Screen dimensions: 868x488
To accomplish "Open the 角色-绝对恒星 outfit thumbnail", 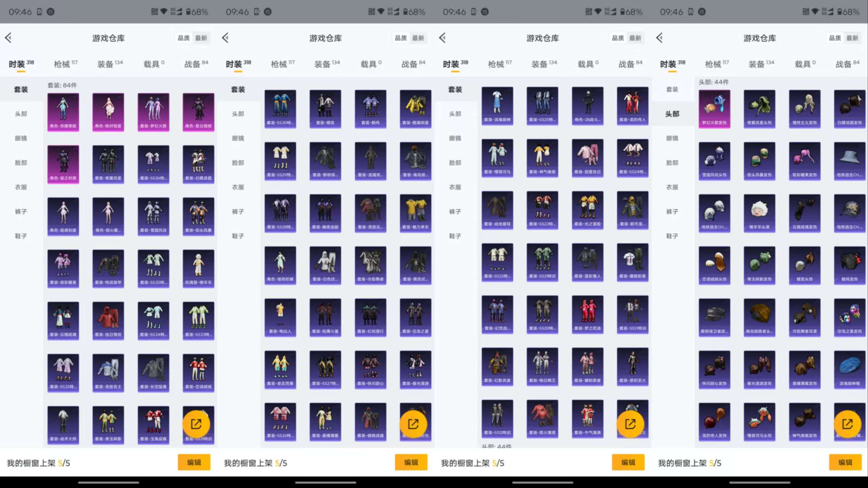I will 108,111.
